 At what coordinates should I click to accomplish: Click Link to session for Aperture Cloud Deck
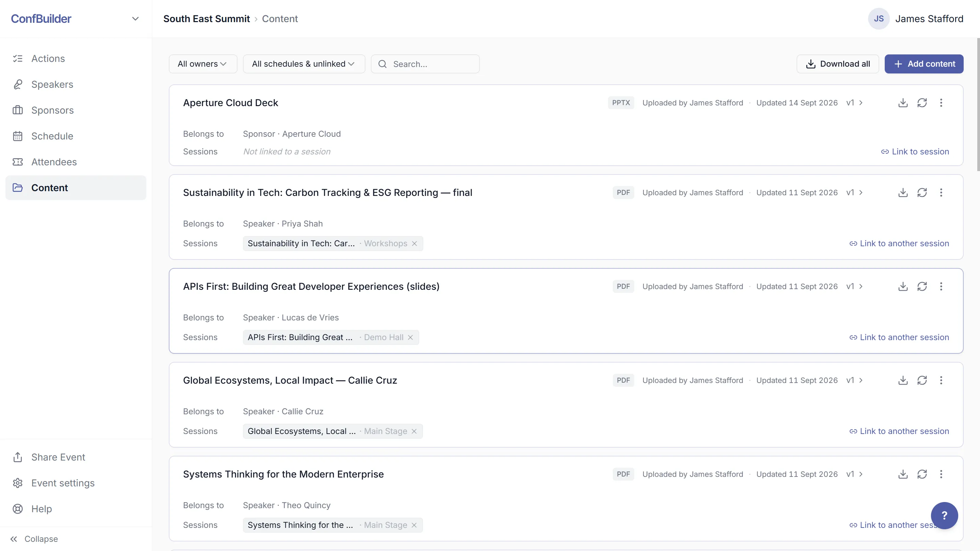click(x=915, y=152)
